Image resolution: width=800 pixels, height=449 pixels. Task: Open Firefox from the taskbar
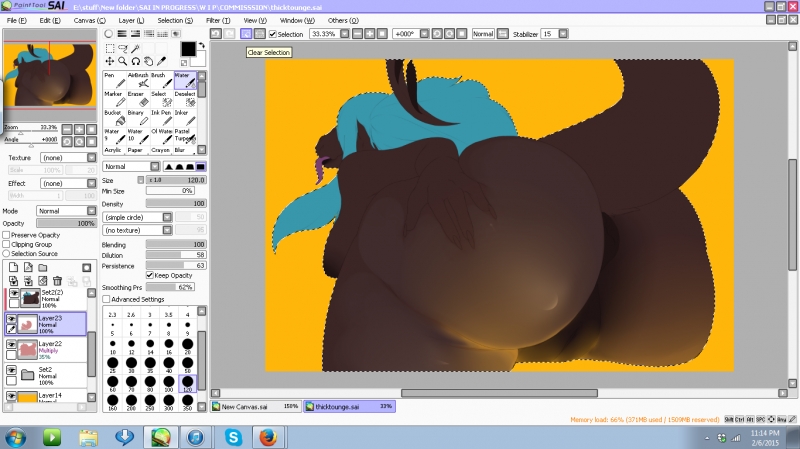pyautogui.click(x=268, y=437)
